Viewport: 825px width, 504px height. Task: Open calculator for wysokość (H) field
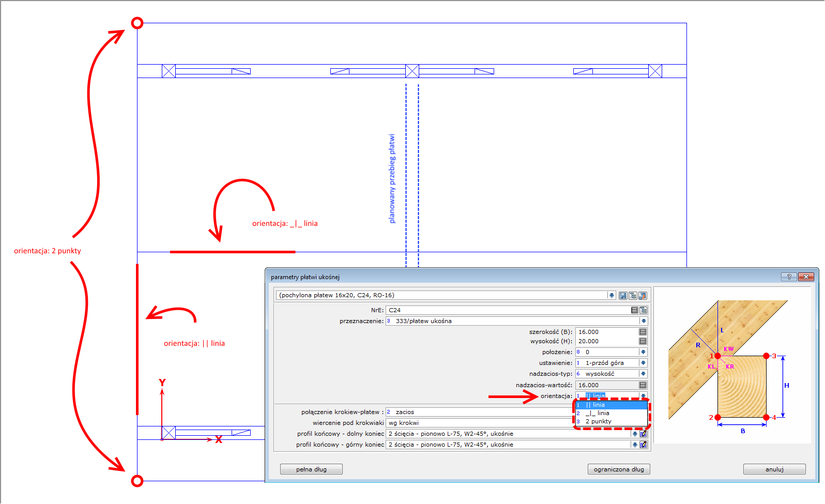[643, 341]
